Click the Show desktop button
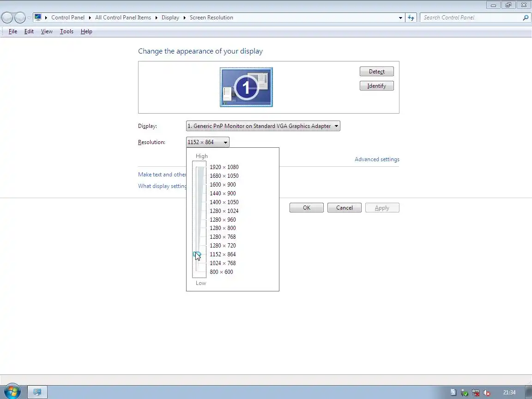This screenshot has width=532, height=399. pyautogui.click(x=529, y=392)
